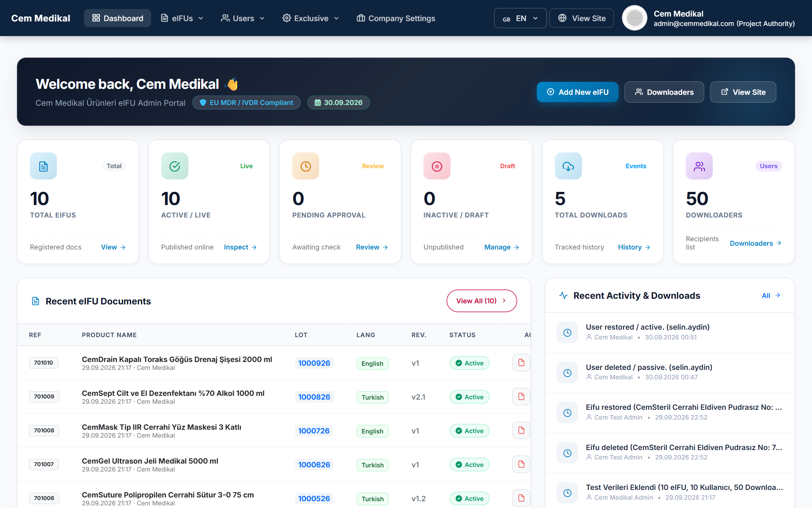
Task: Click the purple Downloaders users icon
Action: 699,166
